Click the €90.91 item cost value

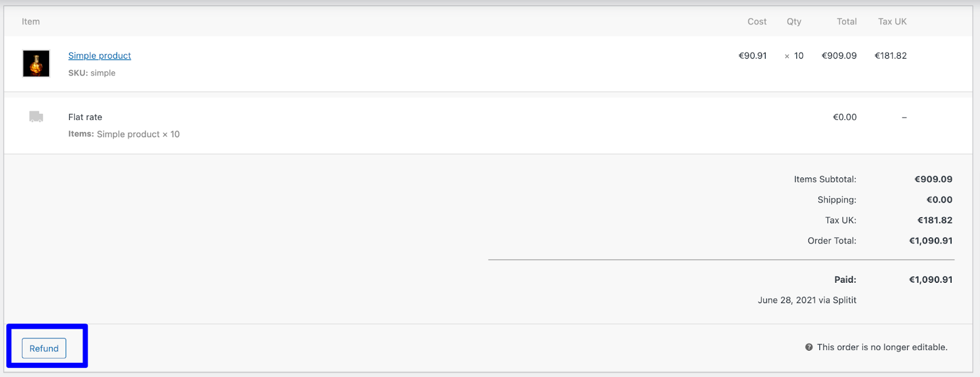point(753,56)
